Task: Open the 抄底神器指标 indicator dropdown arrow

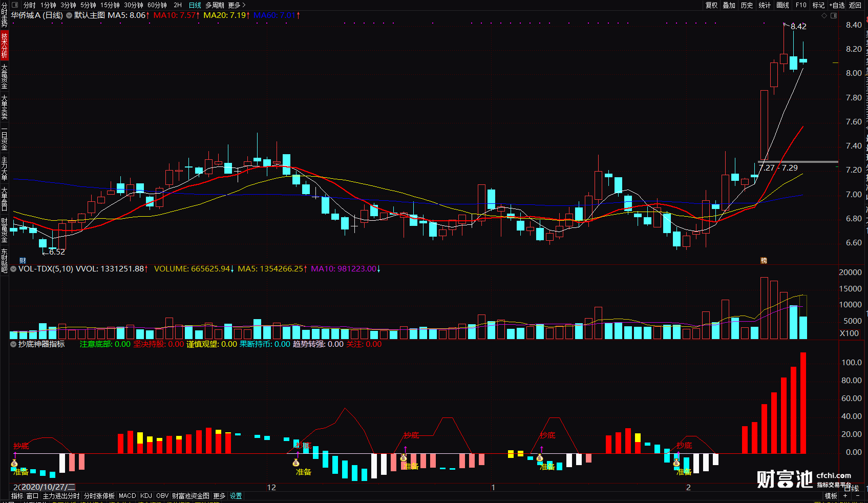Action: click(13, 344)
